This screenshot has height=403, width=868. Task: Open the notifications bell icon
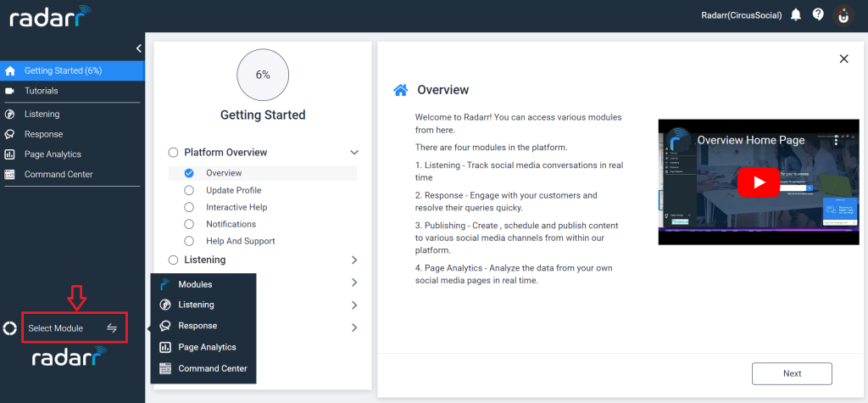pyautogui.click(x=796, y=15)
